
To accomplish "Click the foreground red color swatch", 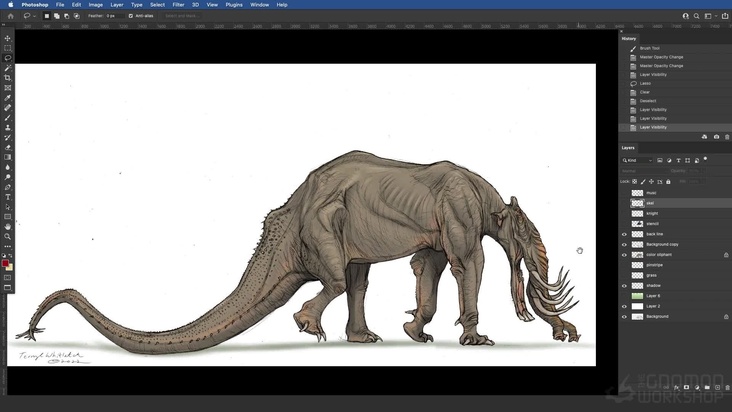I will coord(5,263).
